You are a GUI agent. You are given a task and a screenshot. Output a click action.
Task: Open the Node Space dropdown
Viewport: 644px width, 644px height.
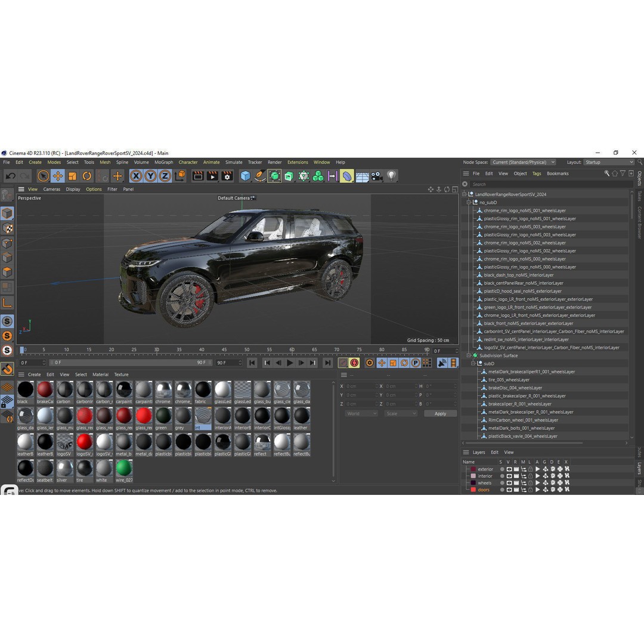click(x=524, y=162)
